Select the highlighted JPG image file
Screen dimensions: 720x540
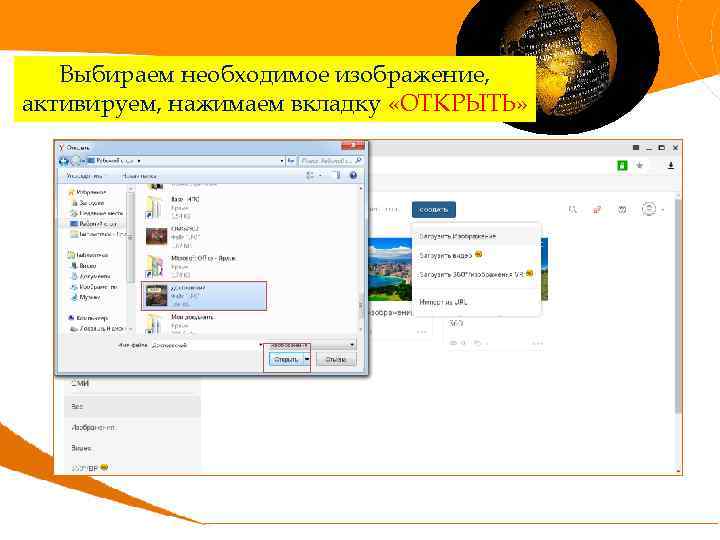[x=204, y=296]
